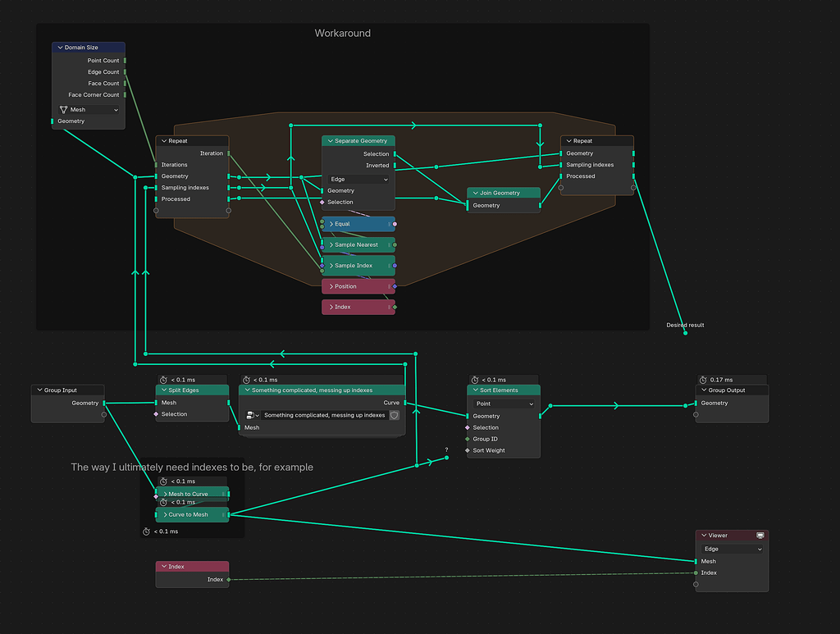The height and width of the screenshot is (634, 840).
Task: Click the Sampling indexes output on right Repeat
Action: pos(634,165)
